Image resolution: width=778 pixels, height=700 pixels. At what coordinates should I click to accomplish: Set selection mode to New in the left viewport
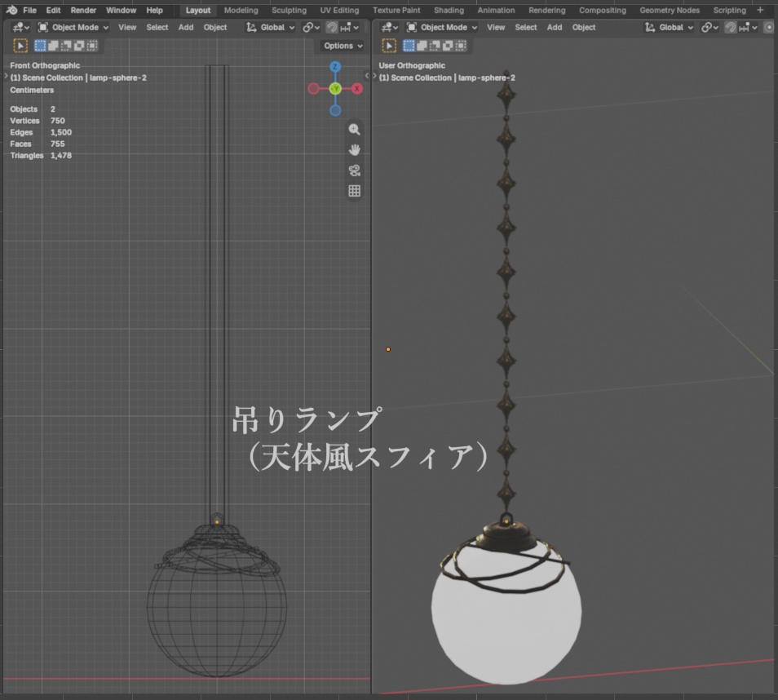click(40, 46)
